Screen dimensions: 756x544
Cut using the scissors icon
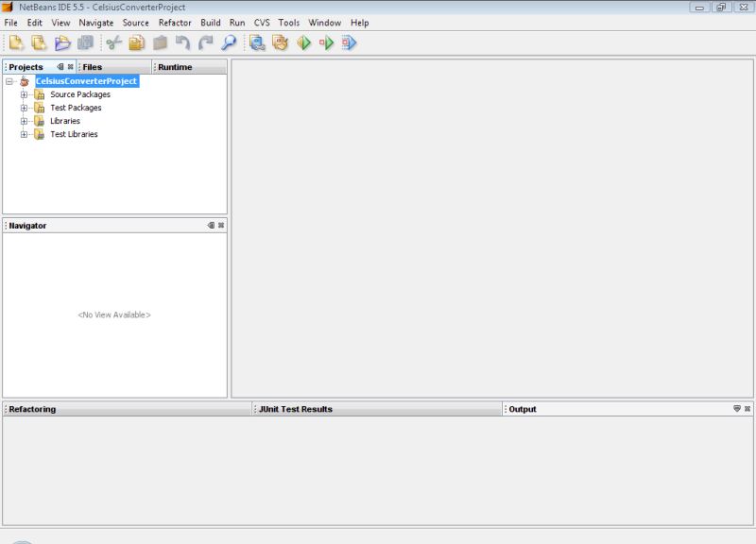(113, 41)
